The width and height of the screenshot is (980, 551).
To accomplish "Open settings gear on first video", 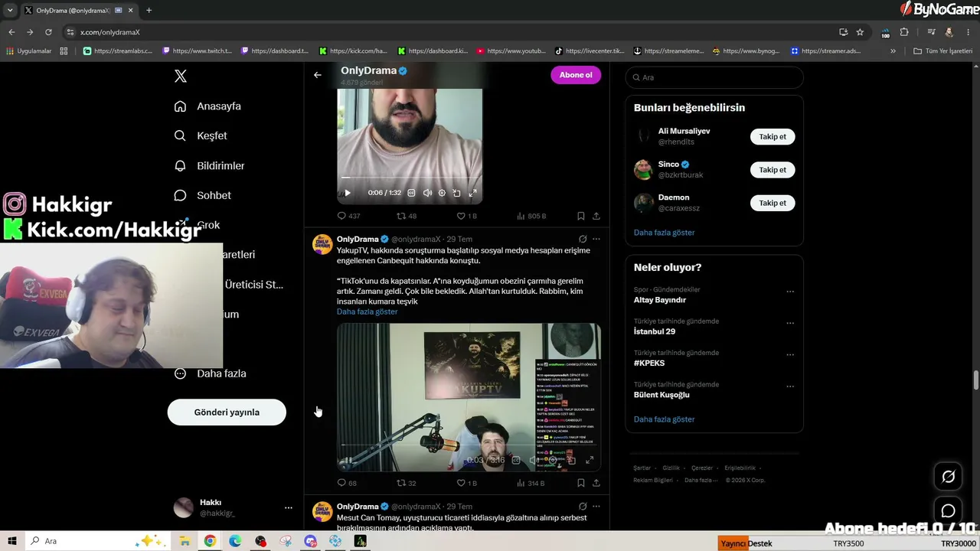I will point(442,193).
